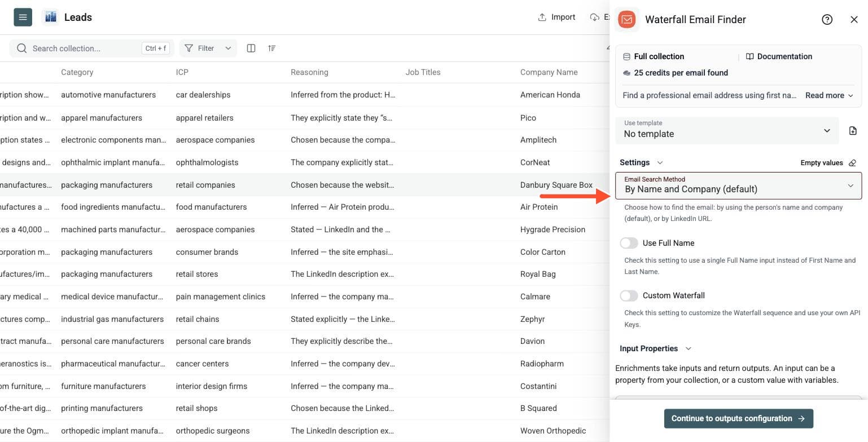The height and width of the screenshot is (442, 868).
Task: Open the hamburger menu button
Action: tap(23, 17)
